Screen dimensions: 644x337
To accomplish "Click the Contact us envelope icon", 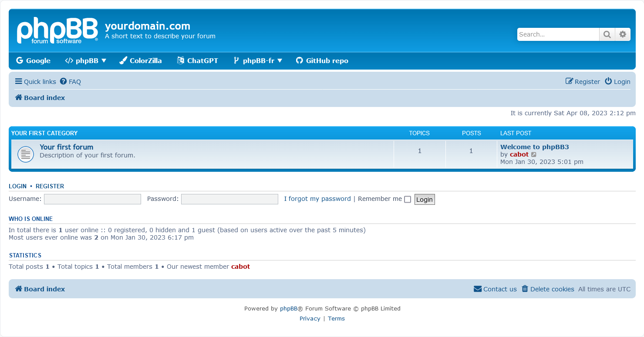I will click(478, 289).
